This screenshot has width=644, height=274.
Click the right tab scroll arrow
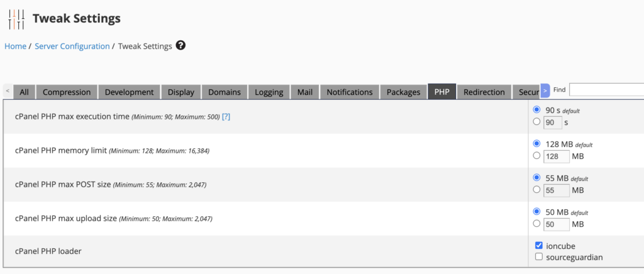click(x=545, y=90)
